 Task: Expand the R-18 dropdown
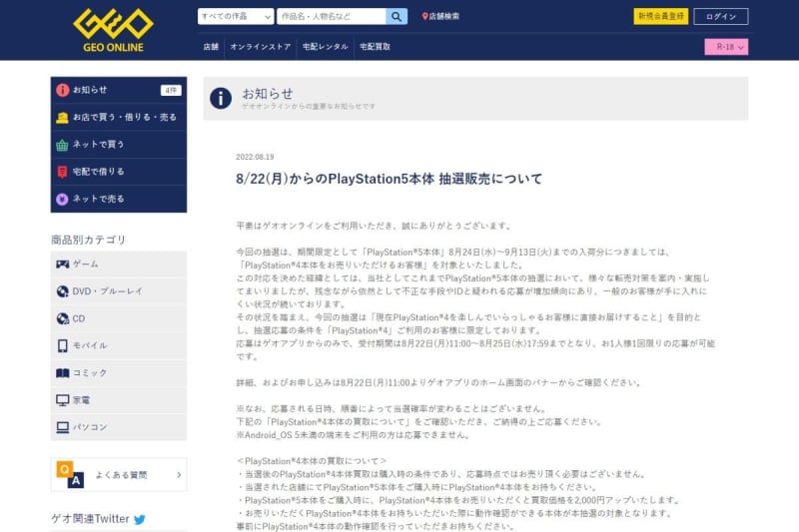pos(726,47)
